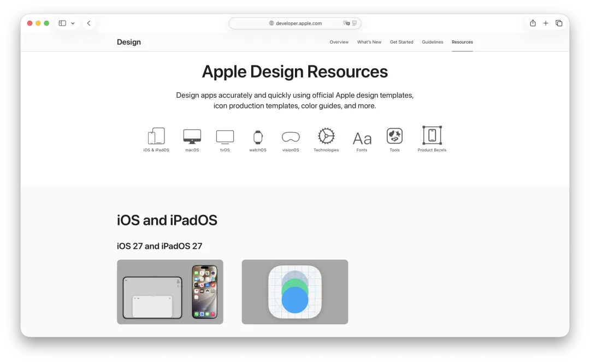
Task: Open the Guidelines tab
Action: (432, 42)
